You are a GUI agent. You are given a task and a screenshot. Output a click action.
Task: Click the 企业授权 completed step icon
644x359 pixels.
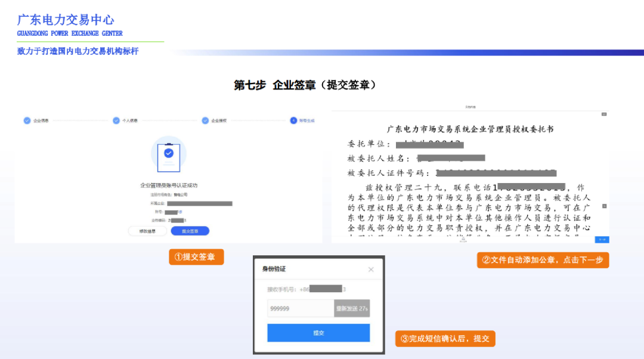point(205,120)
